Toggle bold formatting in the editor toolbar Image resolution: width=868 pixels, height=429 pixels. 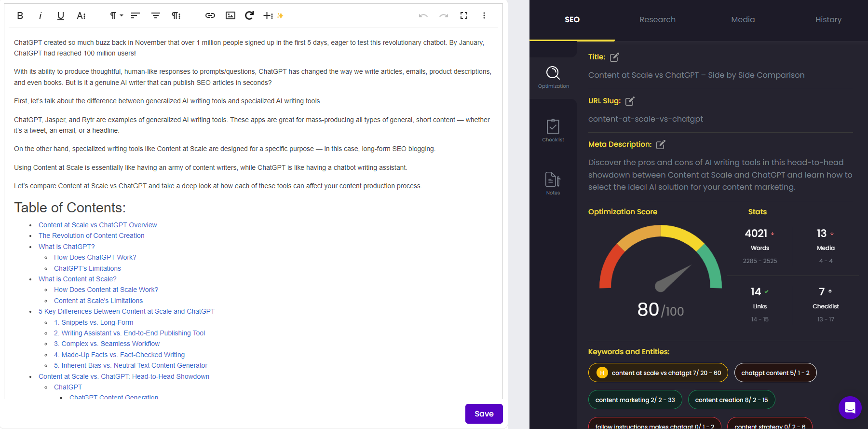[20, 15]
